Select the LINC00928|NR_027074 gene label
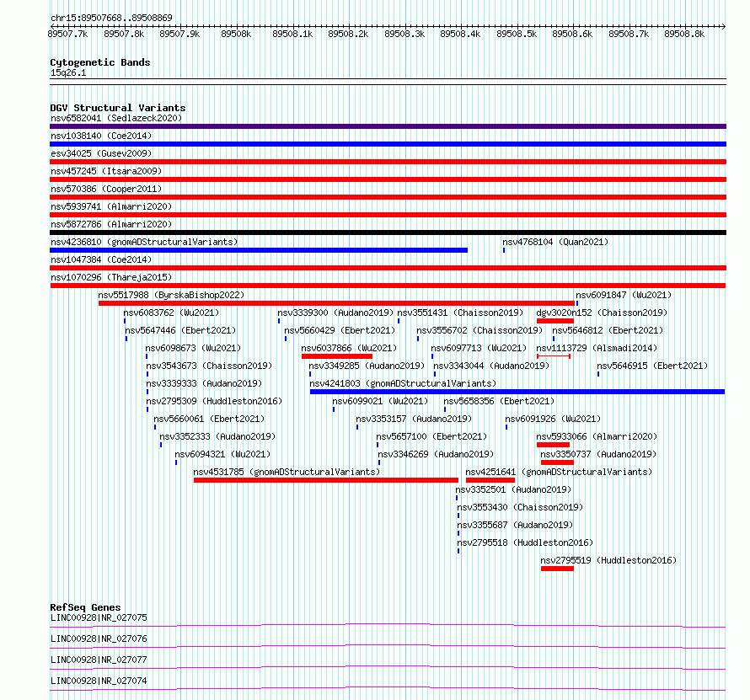Screen dimensions: 750x700 (99, 681)
